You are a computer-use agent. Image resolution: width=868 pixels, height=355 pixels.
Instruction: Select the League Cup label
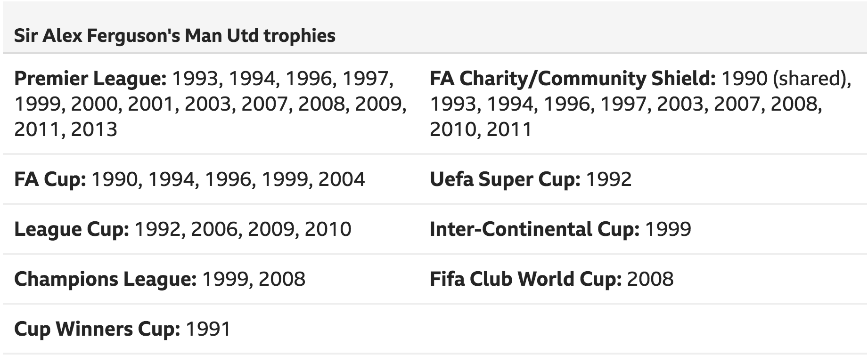pos(72,229)
